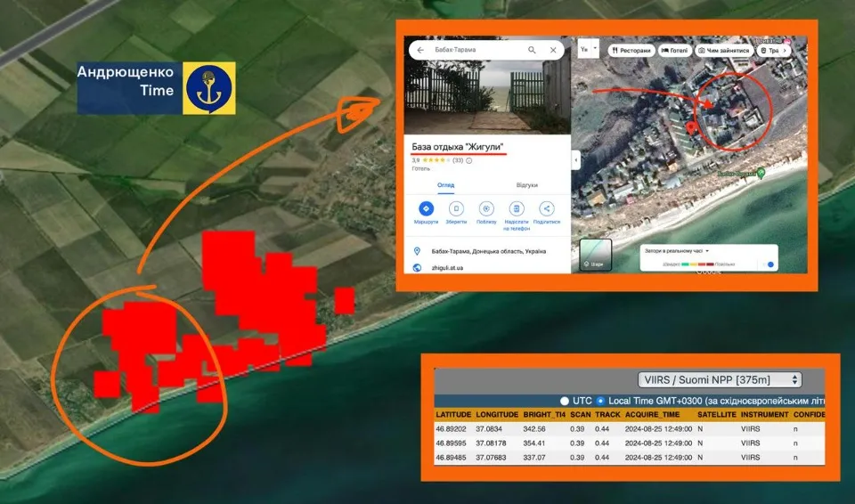The image size is (855, 504).
Task: Click the Надіслати на телефон icon
Action: tap(517, 208)
